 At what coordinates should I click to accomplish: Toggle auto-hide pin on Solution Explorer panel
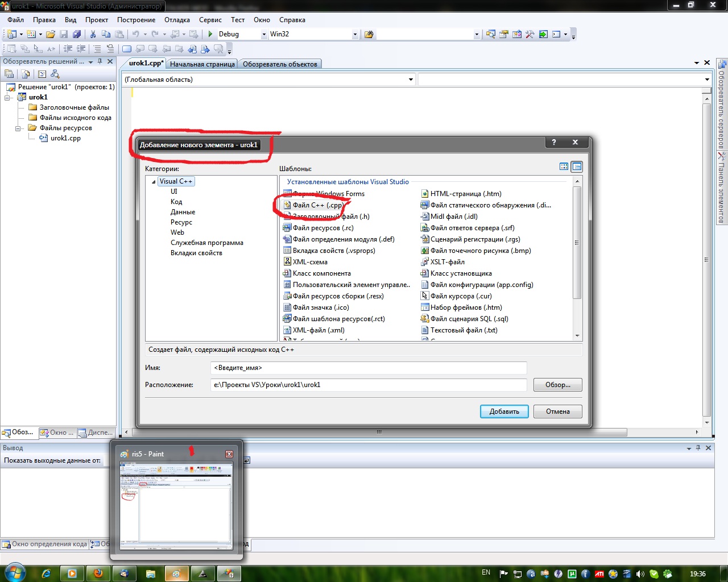[x=100, y=61]
